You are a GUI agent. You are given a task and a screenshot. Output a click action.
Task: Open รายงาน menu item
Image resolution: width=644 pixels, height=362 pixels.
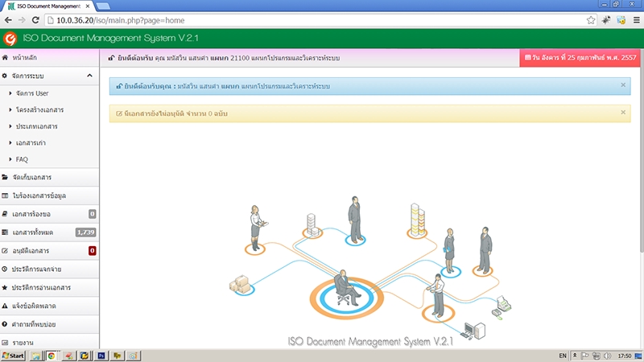tap(49, 343)
